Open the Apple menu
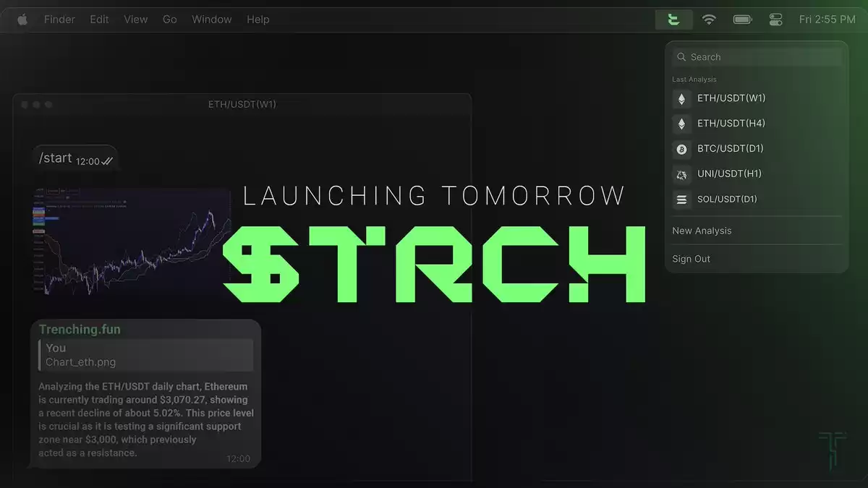Viewport: 868px width, 488px height. click(x=22, y=20)
